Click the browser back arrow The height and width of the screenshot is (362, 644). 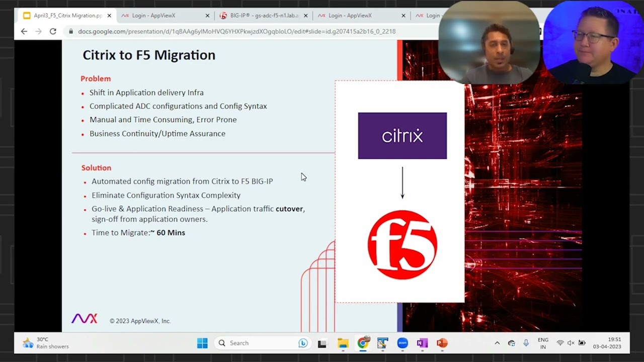point(24,31)
